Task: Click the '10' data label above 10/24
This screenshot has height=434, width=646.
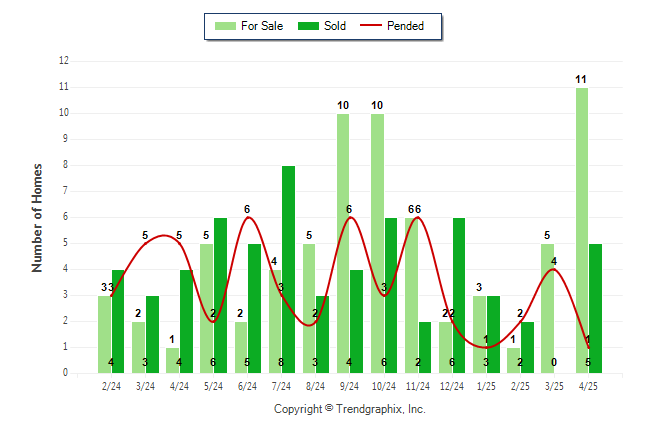Action: [x=377, y=106]
